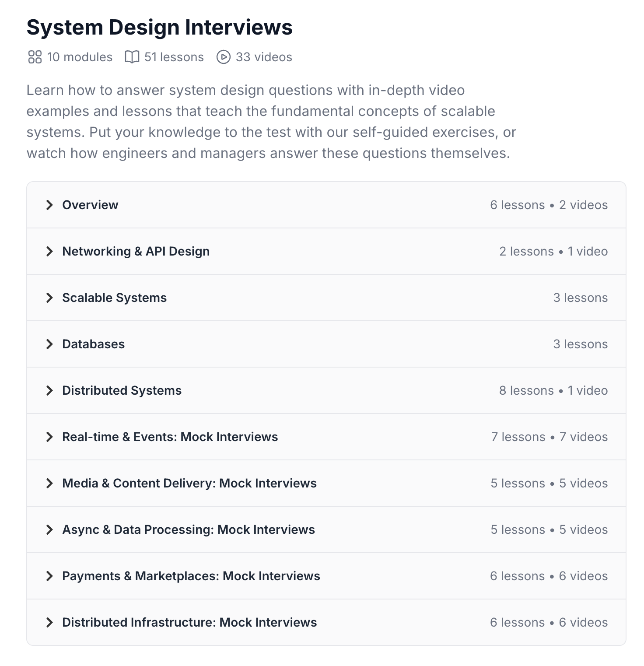This screenshot has width=644, height=666.
Task: Click the 51 lessons stat label
Action: [174, 56]
